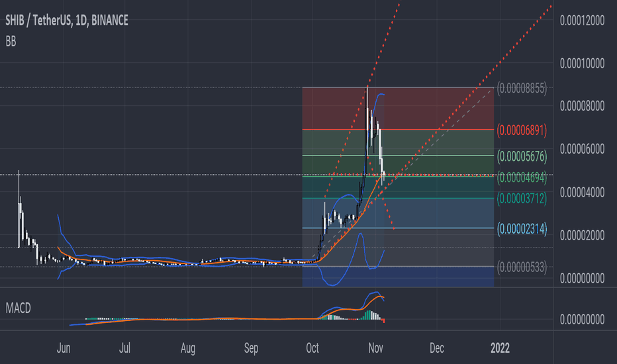Select Fibonacci level (0.00008855)
The image size is (617, 364).
coord(522,89)
